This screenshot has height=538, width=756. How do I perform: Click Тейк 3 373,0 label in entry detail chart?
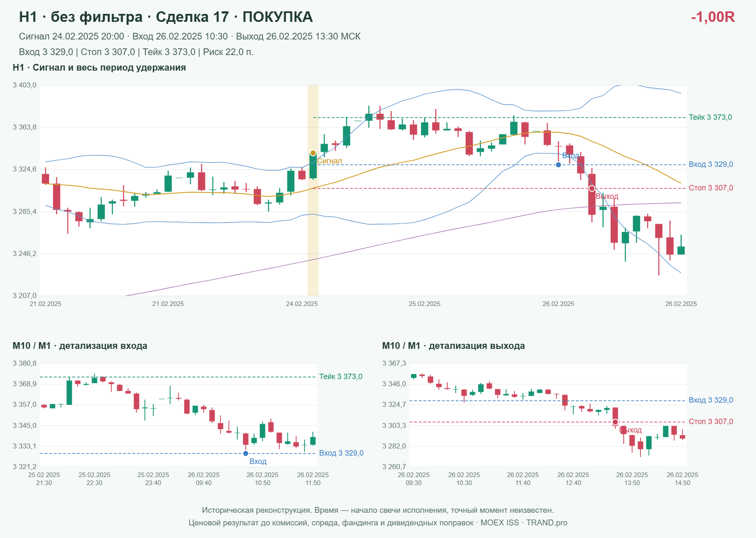(341, 377)
